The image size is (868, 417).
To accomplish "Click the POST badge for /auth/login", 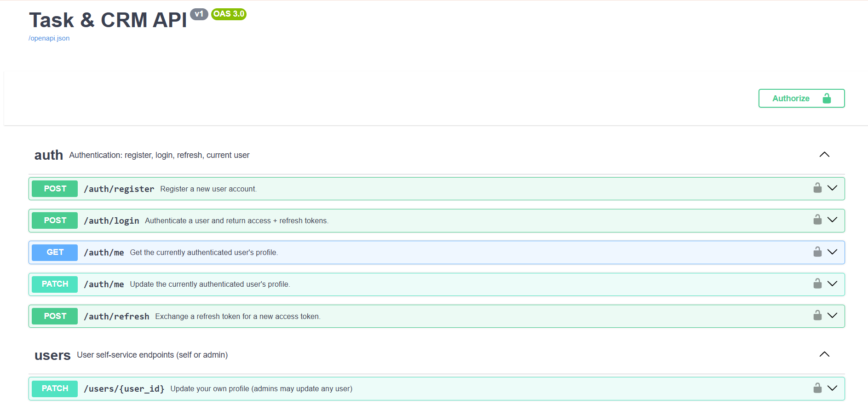I will (x=55, y=220).
